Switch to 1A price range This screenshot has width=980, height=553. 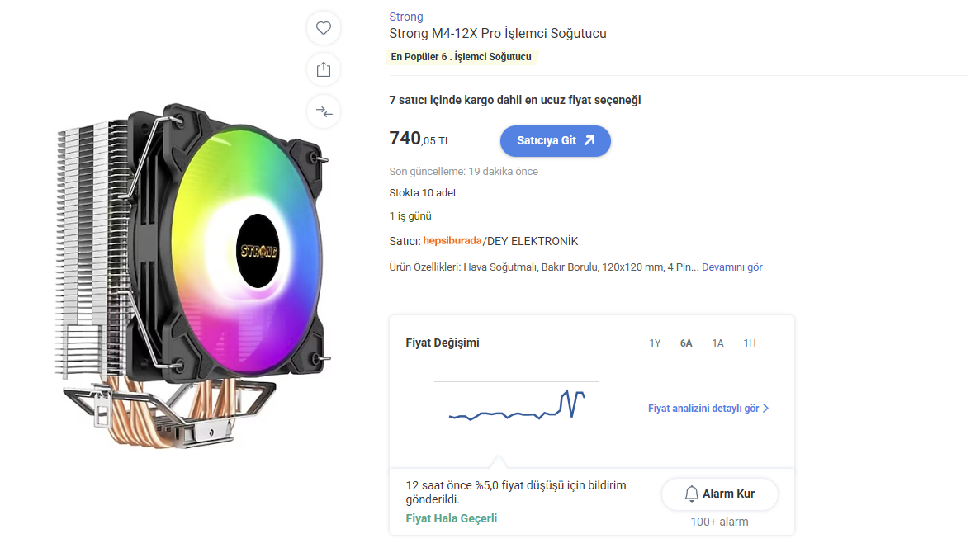coord(717,343)
